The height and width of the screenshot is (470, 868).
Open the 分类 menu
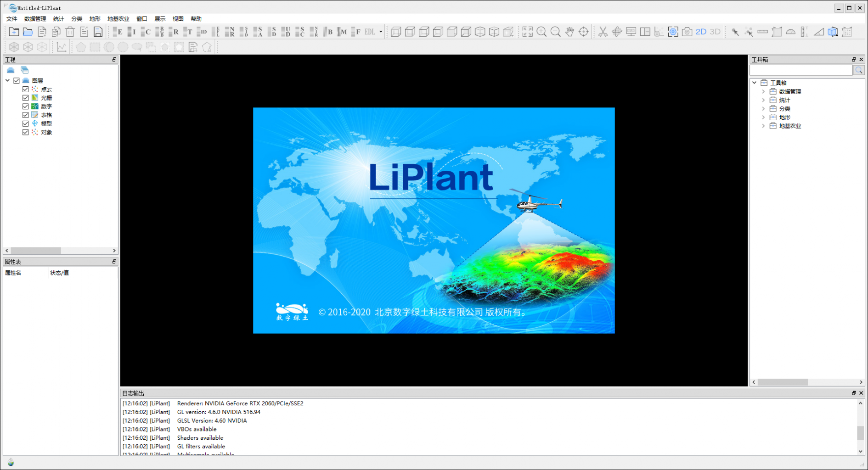click(77, 19)
